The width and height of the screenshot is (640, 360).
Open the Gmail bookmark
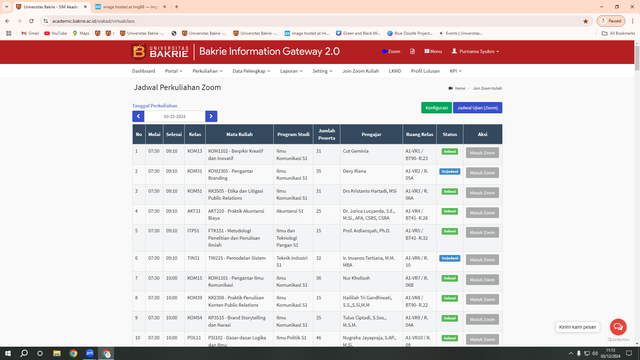pyautogui.click(x=30, y=33)
